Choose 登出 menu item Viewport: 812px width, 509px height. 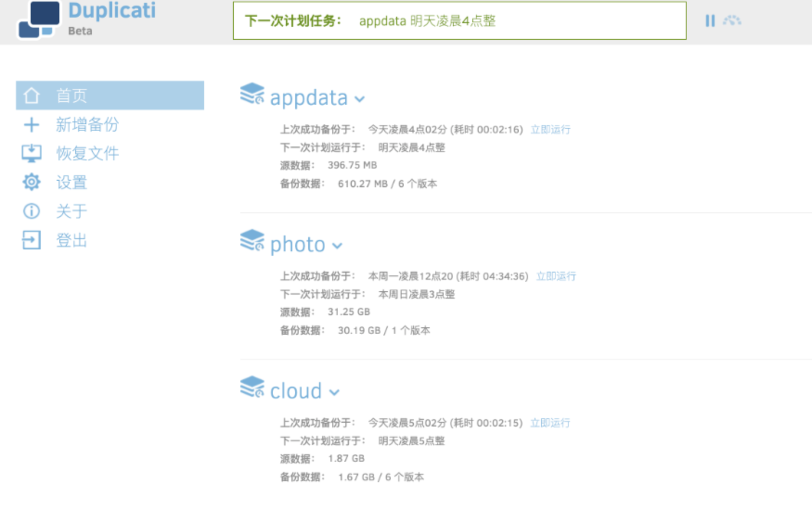[x=71, y=240]
